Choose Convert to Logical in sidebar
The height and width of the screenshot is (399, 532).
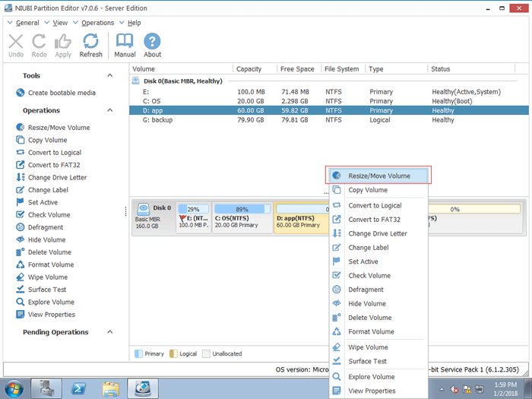[x=49, y=153]
